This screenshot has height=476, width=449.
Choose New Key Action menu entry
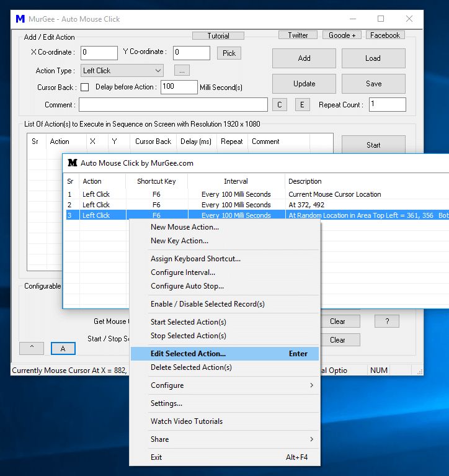[x=225, y=241]
